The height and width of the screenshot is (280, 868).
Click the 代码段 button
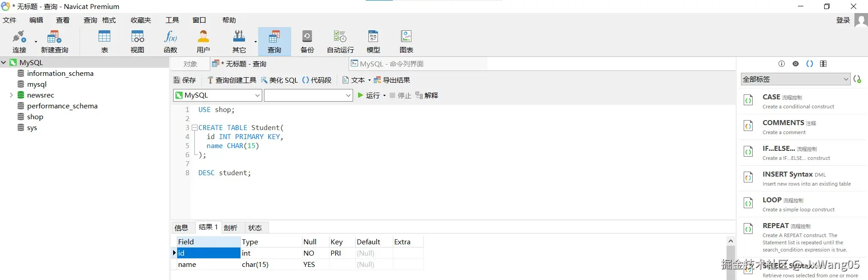point(316,80)
